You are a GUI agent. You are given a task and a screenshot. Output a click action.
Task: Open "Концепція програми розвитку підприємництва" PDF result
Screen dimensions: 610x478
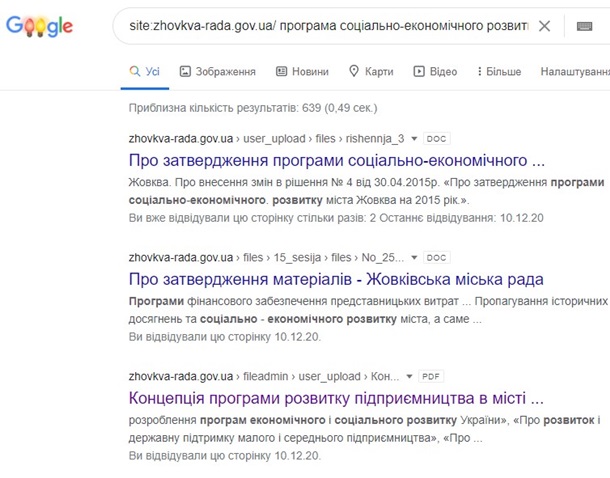336,398
